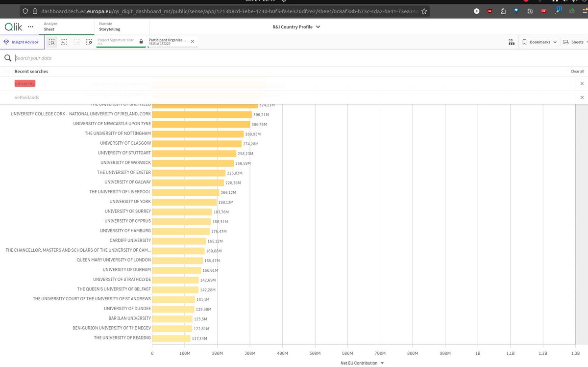Screen dimensions: 588x367
Task: Click label UNIVERSITY OF SURREY
Action: pyautogui.click(x=128, y=211)
